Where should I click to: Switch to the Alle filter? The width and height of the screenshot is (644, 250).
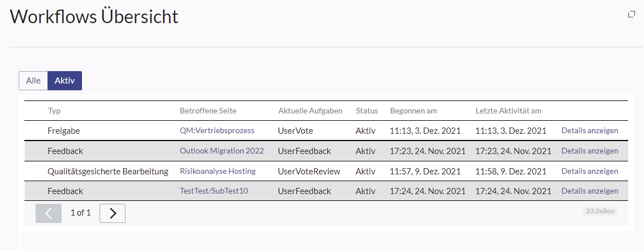click(x=33, y=81)
